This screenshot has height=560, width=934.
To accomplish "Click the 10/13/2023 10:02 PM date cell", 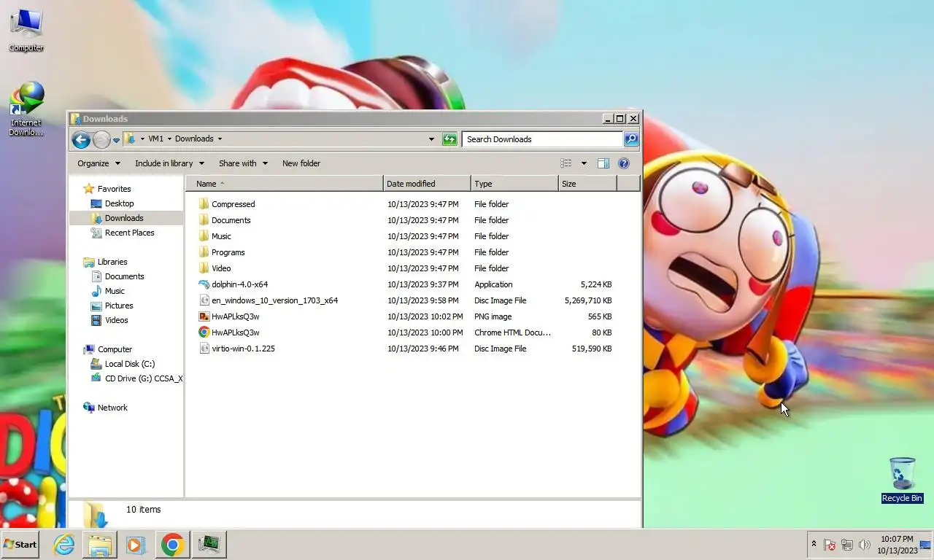I will coord(425,316).
